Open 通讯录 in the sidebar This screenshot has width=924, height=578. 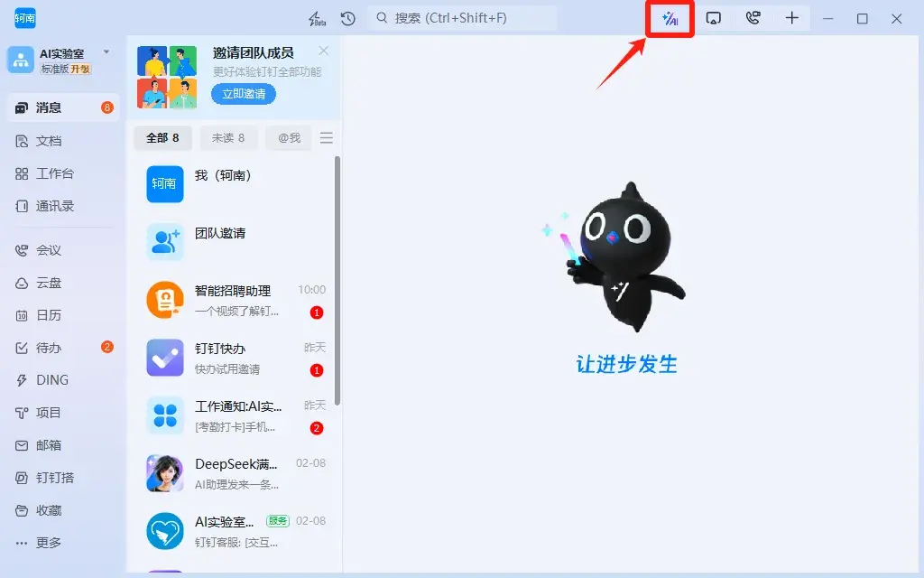pos(64,206)
